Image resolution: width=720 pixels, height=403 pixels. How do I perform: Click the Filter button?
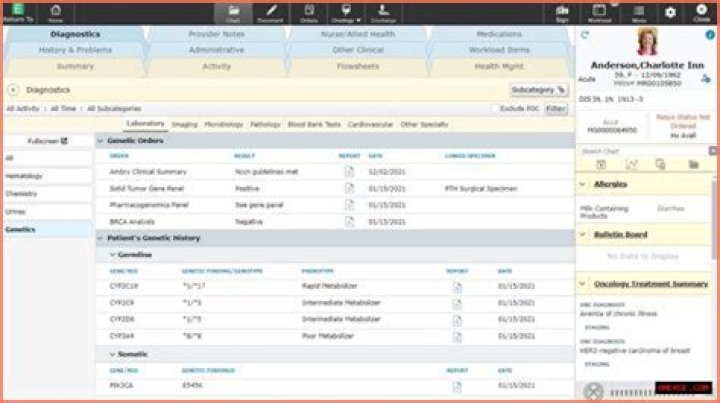coord(554,108)
